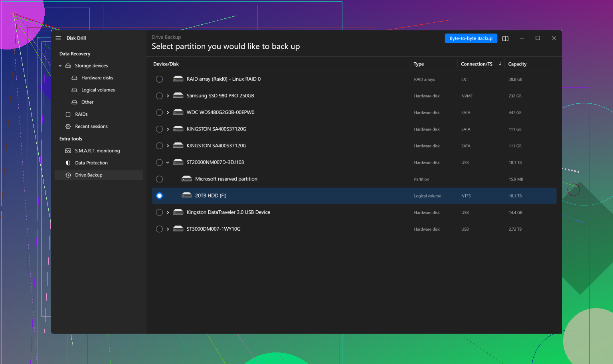Click the 'Data Recovery' sidebar heading
The width and height of the screenshot is (613, 364).
[75, 54]
